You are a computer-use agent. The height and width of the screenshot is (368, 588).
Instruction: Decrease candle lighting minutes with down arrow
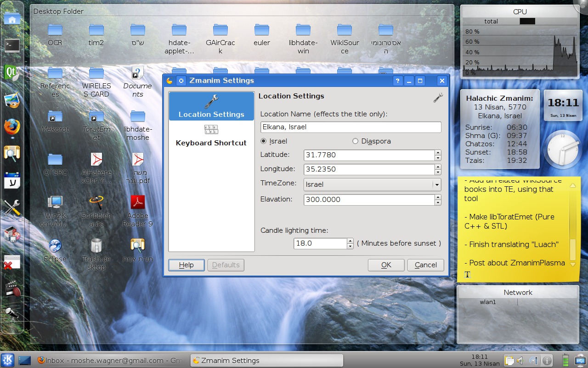click(x=350, y=246)
